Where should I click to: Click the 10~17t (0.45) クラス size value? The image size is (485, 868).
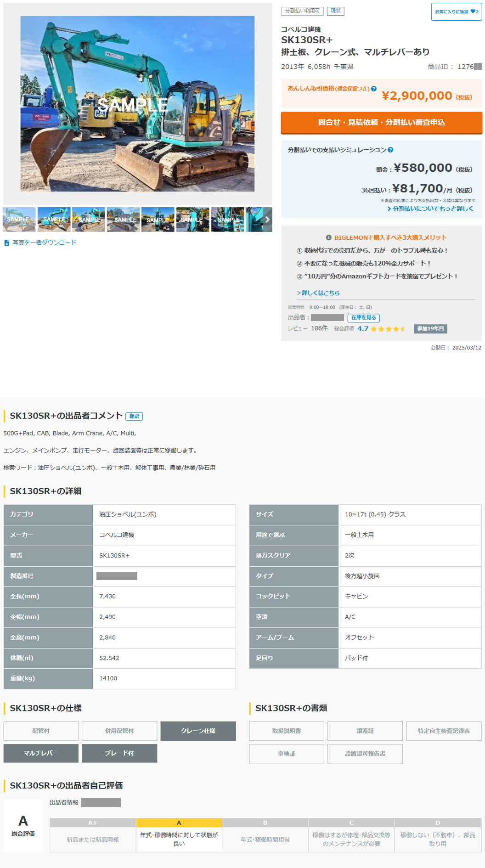[375, 515]
